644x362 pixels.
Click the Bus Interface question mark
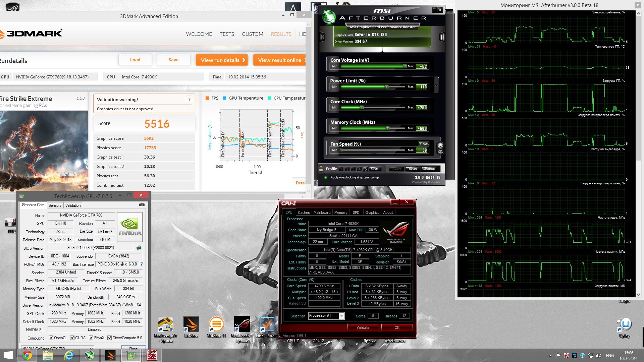click(142, 264)
